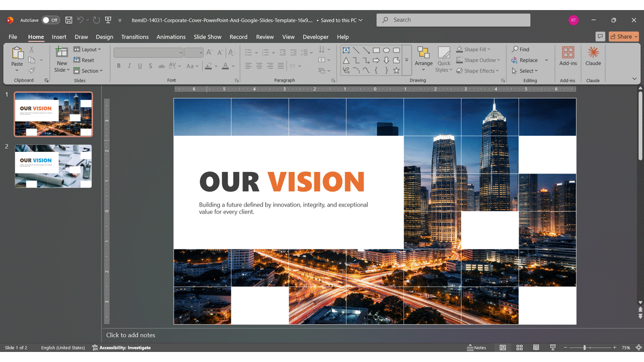Select the Text Box shape tool
Viewport: 644px width, 362px height.
click(346, 50)
